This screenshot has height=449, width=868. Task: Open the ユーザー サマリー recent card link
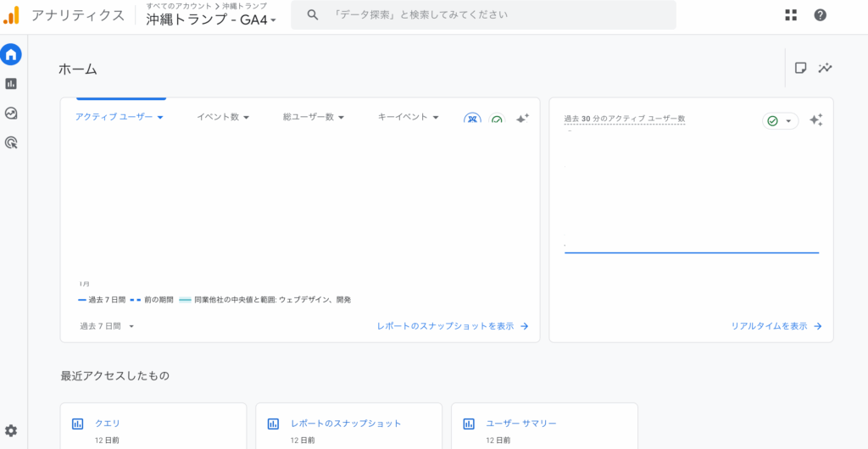(x=521, y=424)
